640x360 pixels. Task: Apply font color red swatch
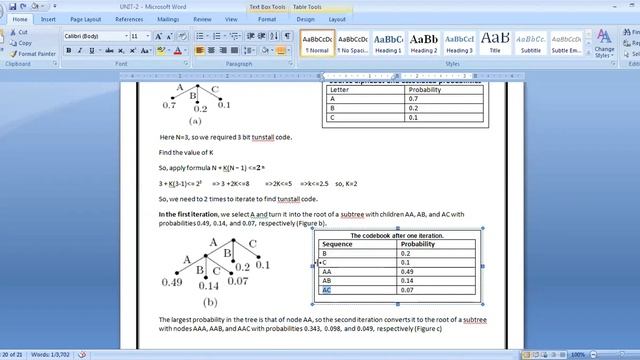[x=178, y=51]
